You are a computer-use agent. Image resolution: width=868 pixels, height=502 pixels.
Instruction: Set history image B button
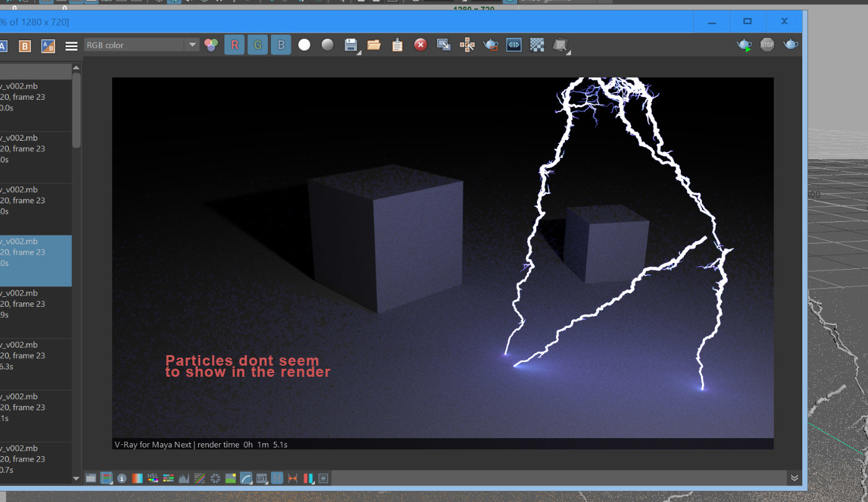pyautogui.click(x=25, y=45)
